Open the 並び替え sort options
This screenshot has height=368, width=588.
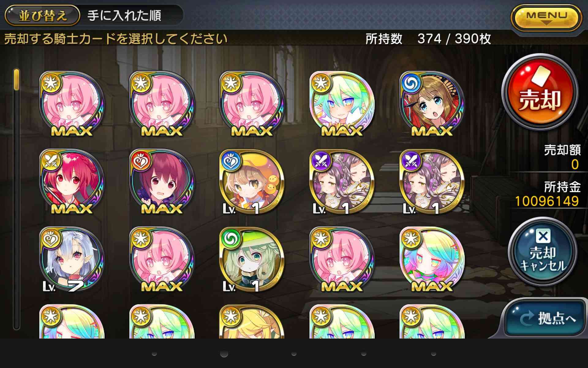(43, 15)
